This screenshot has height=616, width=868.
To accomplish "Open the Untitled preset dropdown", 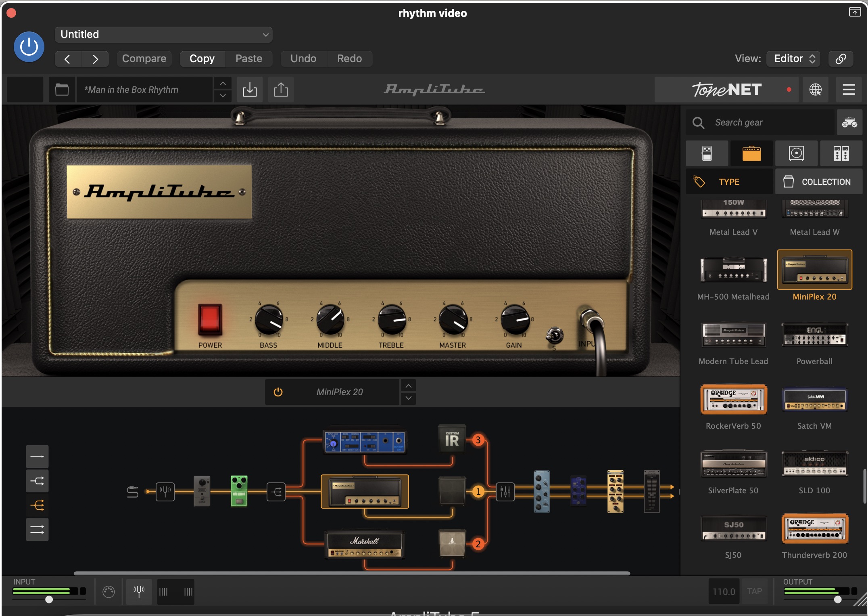I will pos(163,34).
